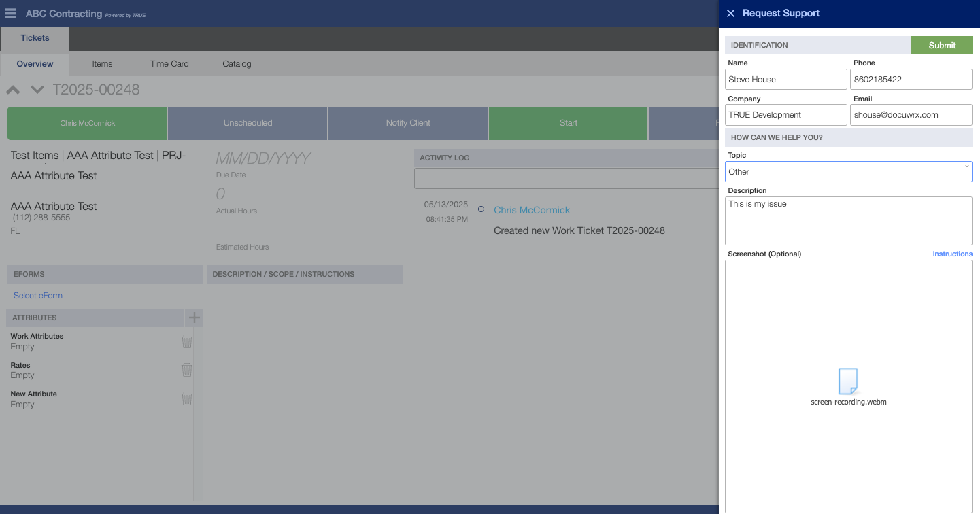Click the phone number (112) 288-5555
Screen dimensions: 980x514
(x=41, y=218)
